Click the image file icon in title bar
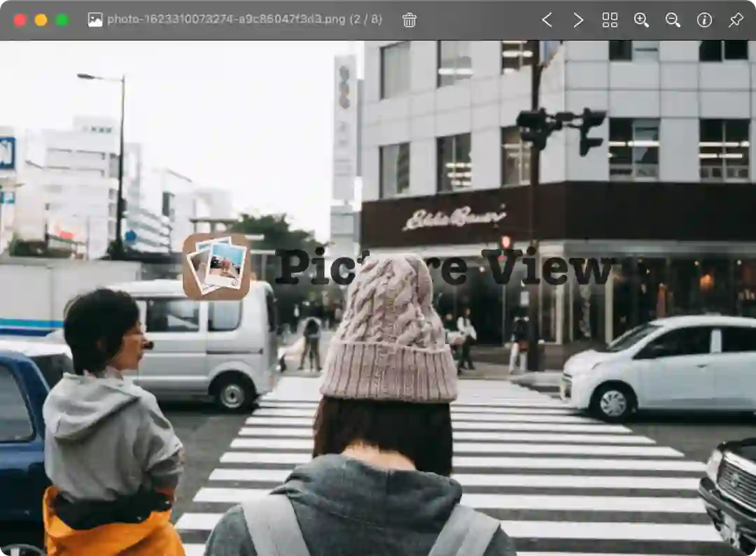Screen dimensions: 756x556 pos(95,20)
